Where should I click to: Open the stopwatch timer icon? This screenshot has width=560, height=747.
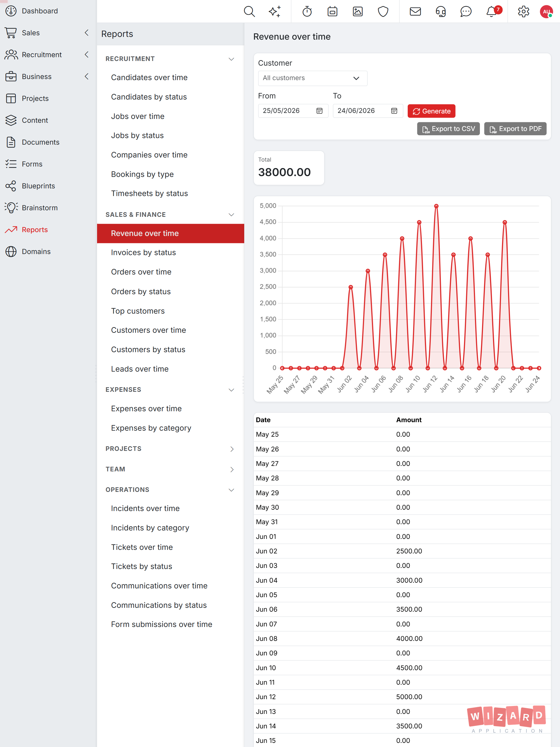(307, 11)
